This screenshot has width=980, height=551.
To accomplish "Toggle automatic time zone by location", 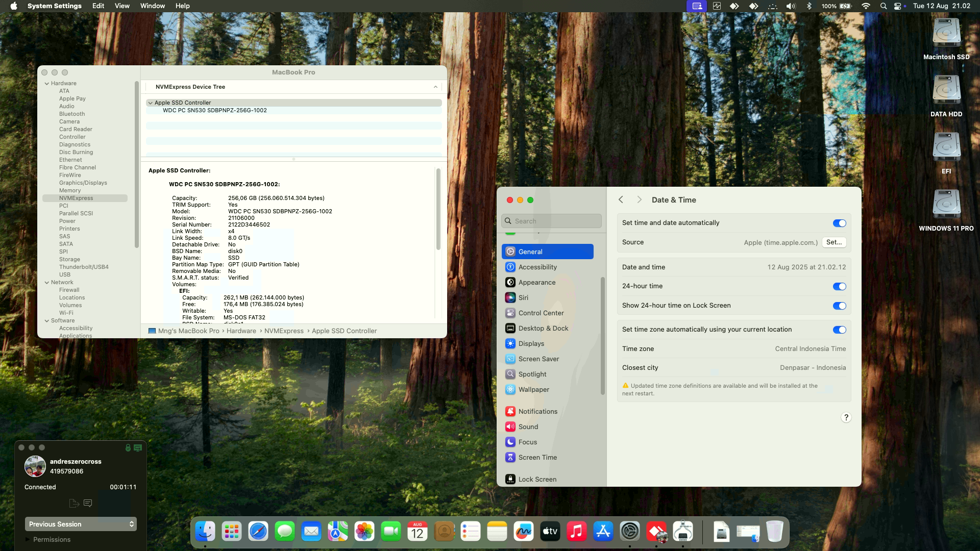I will click(x=839, y=330).
